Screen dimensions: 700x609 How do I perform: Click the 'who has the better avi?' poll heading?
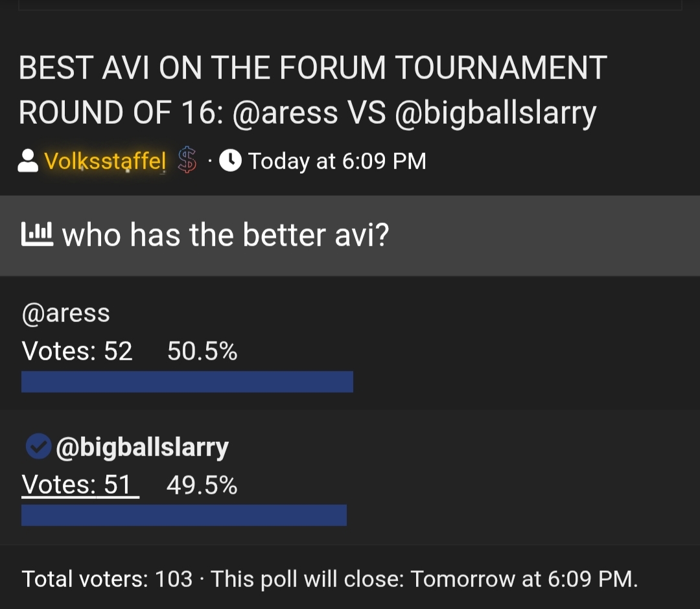[225, 235]
